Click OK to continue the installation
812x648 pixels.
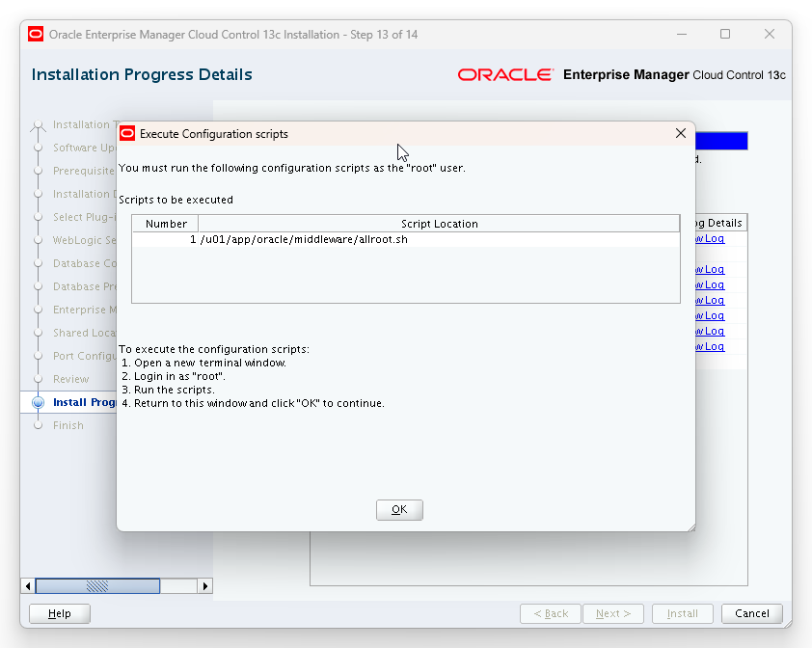point(399,510)
